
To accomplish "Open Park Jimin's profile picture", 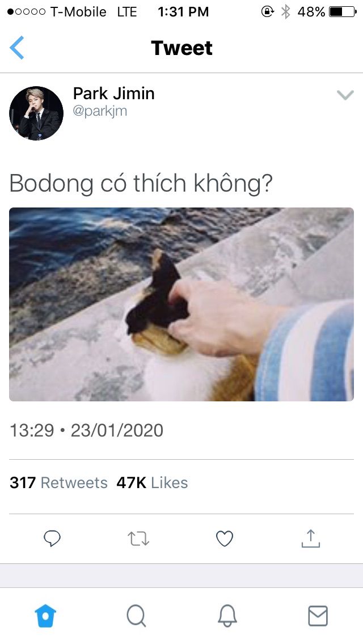I will (x=36, y=113).
